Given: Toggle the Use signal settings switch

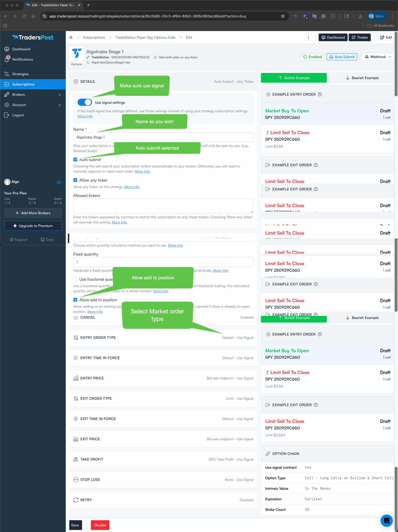Looking at the screenshot, I should [x=85, y=102].
